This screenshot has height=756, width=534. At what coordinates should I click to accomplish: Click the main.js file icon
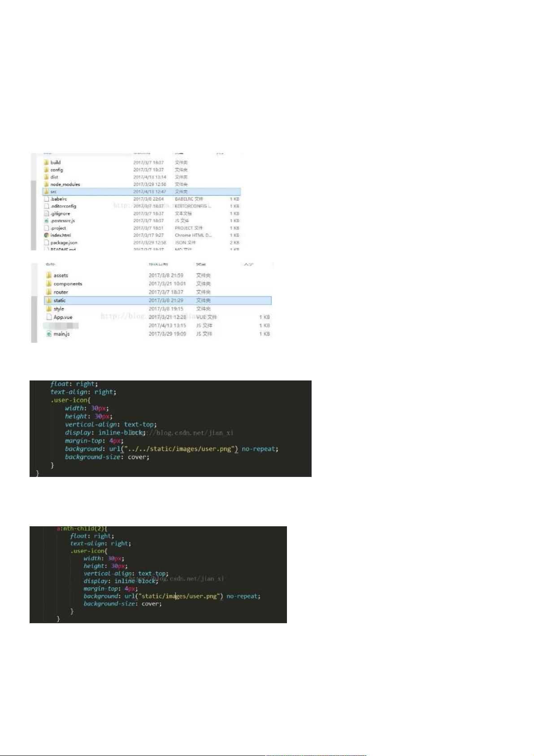click(x=49, y=334)
